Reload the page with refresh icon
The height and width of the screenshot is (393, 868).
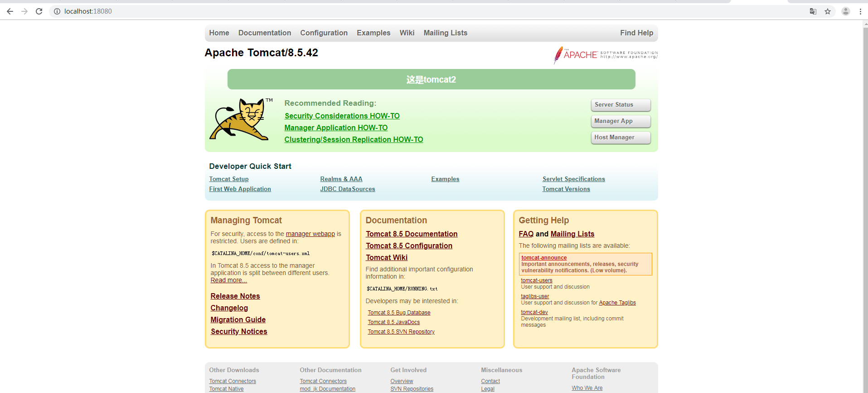[x=39, y=11]
